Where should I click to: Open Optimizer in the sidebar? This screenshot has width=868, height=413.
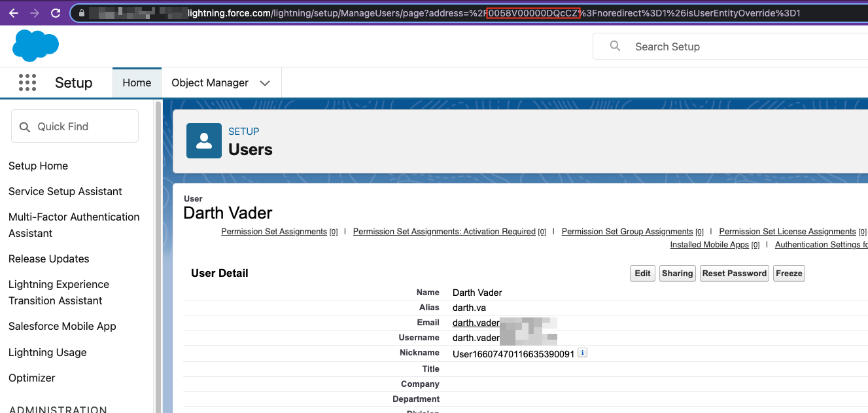click(32, 378)
